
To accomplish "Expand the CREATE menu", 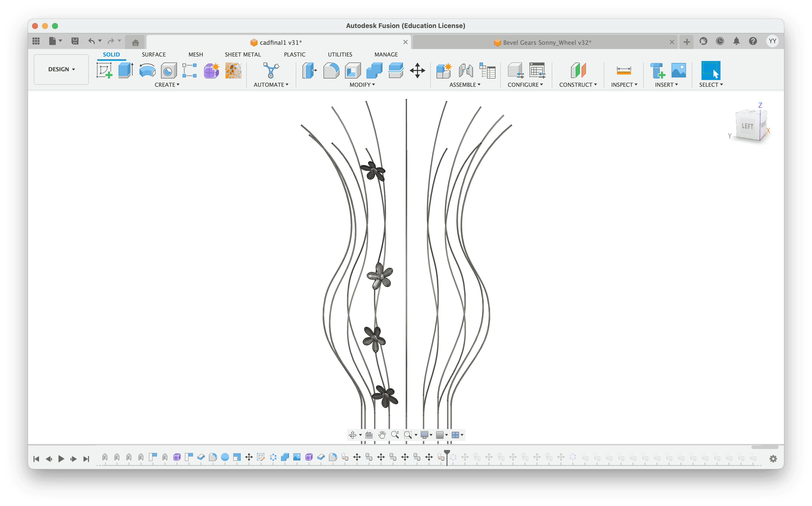I will click(x=167, y=85).
